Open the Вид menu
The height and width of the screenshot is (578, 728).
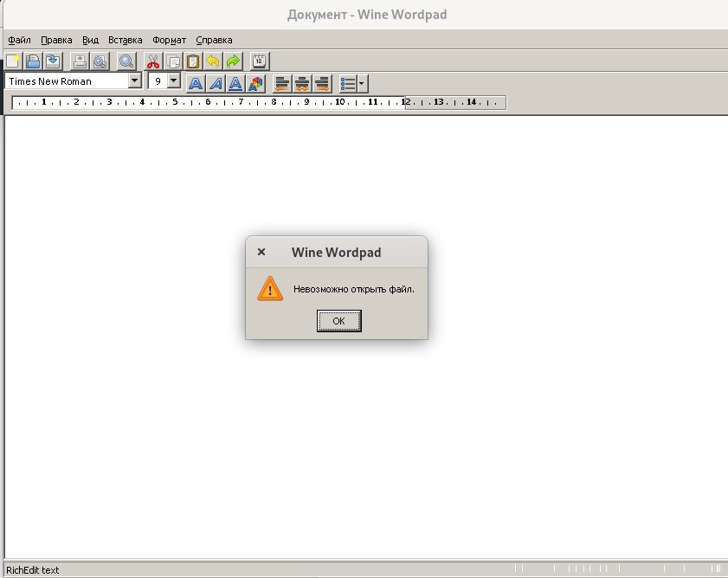(x=91, y=40)
